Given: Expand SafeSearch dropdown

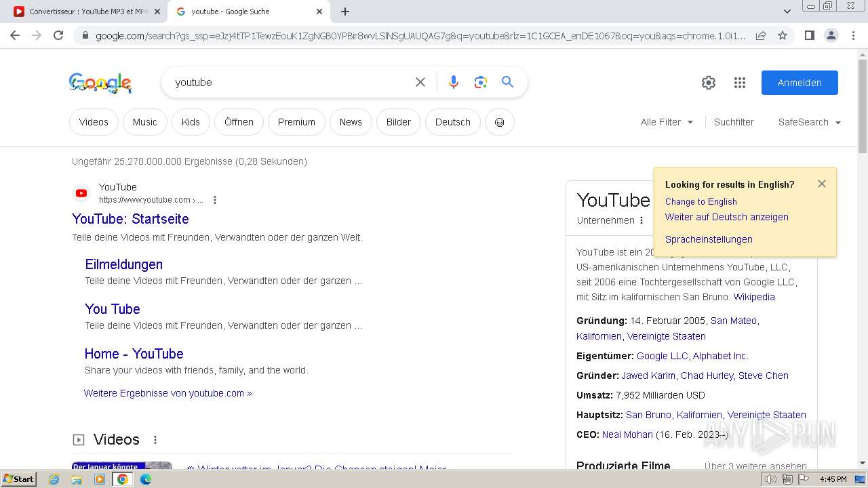Looking at the screenshot, I should (810, 122).
